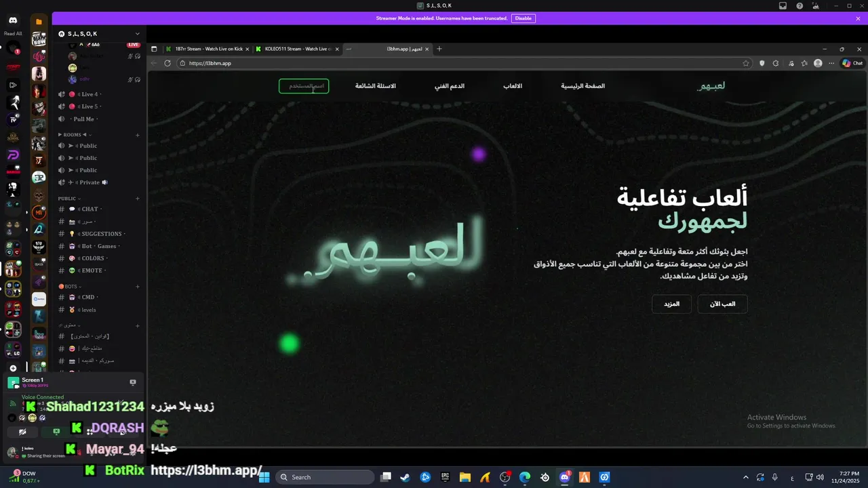Open Discord help icon in title bar

[x=800, y=5]
